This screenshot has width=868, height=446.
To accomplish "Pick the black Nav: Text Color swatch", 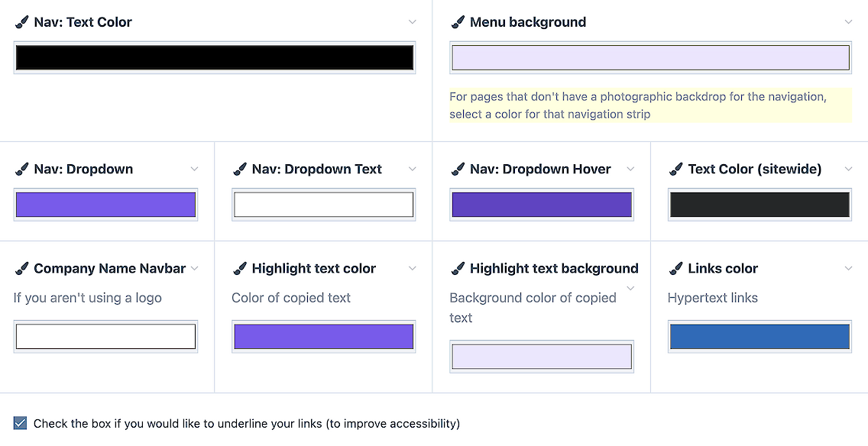I will coord(215,57).
